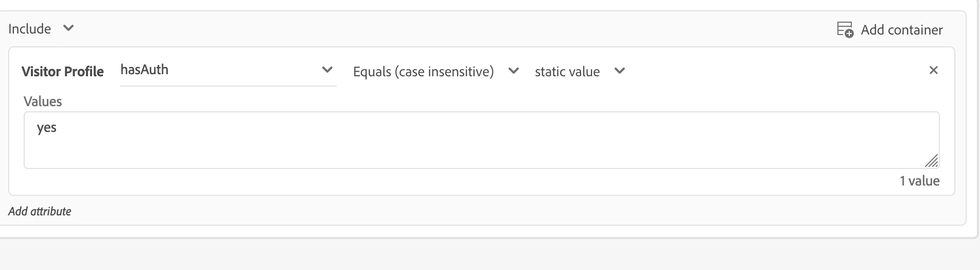Remove the hasAuth condition with X icon
Screen dimensions: 980x270
[933, 70]
